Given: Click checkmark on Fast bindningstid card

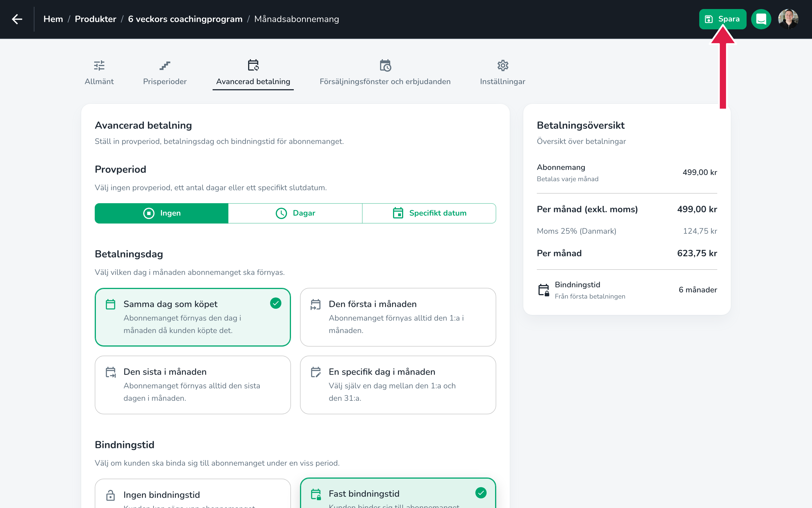Looking at the screenshot, I should (x=481, y=493).
